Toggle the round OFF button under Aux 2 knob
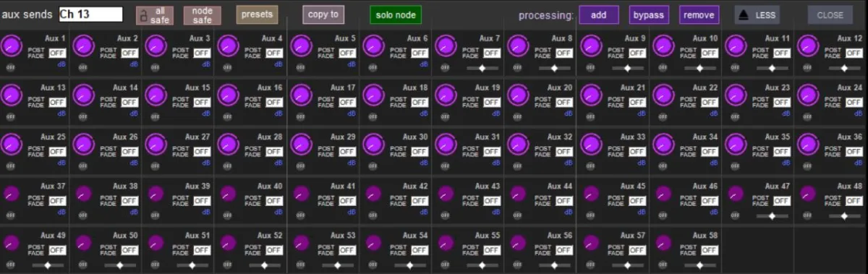 [83, 67]
